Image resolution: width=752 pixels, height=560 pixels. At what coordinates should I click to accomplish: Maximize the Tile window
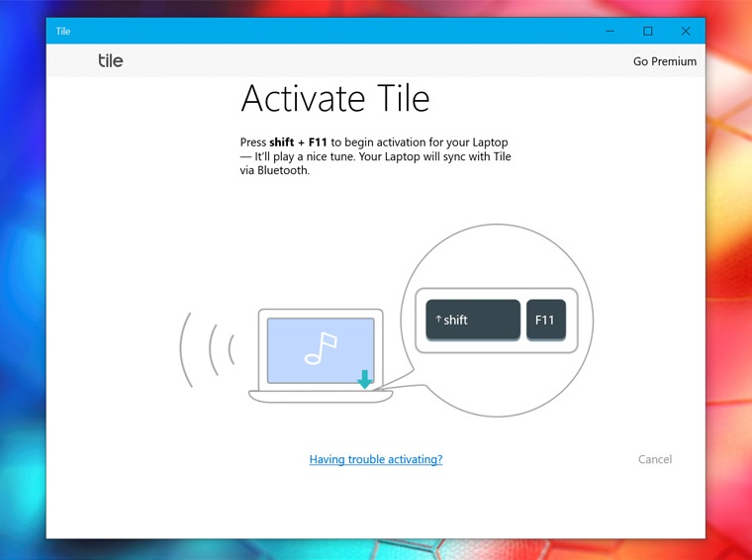pyautogui.click(x=648, y=31)
